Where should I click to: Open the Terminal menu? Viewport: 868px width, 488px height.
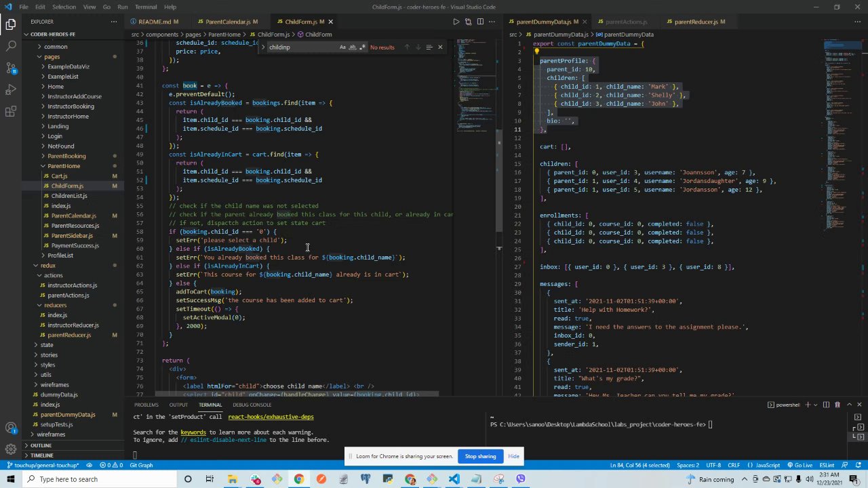(145, 7)
